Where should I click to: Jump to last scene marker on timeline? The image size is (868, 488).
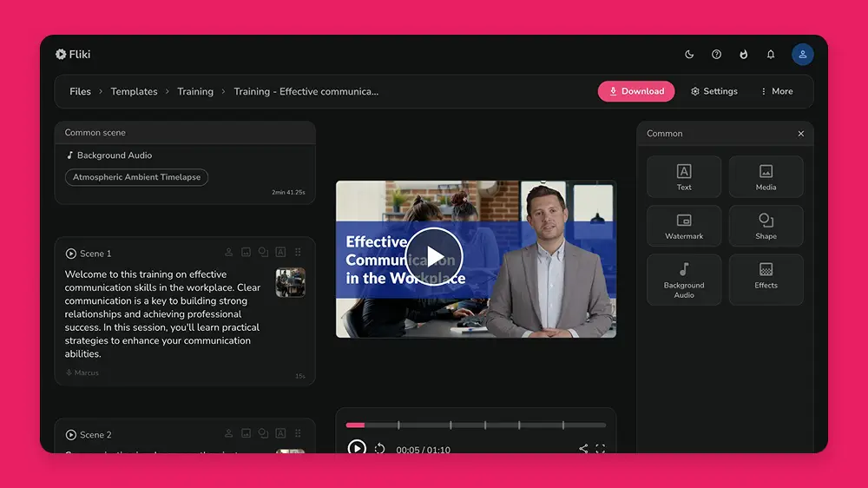[563, 425]
